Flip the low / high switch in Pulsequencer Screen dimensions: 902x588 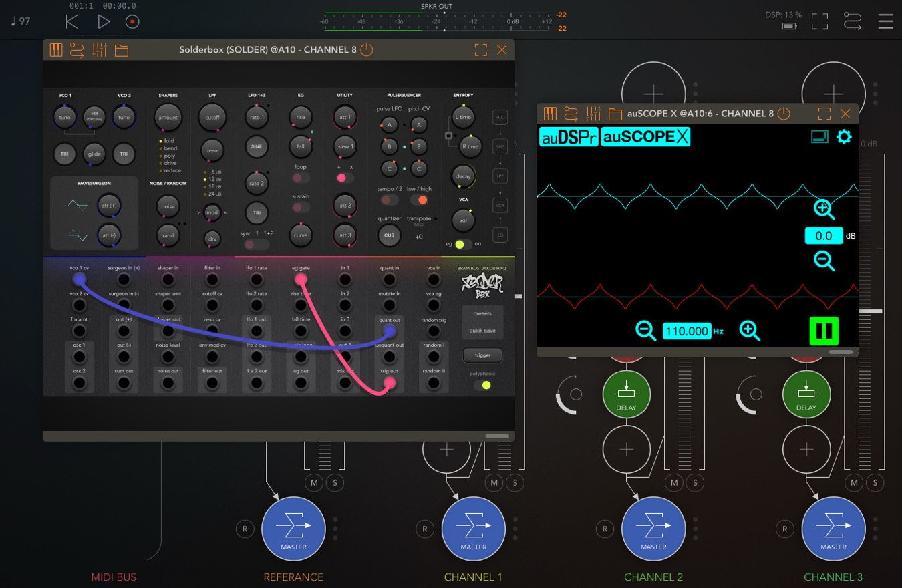pos(419,200)
